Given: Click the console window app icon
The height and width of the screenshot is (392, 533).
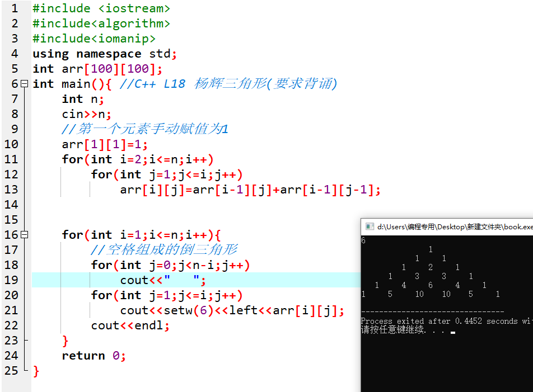Looking at the screenshot, I should tap(370, 226).
